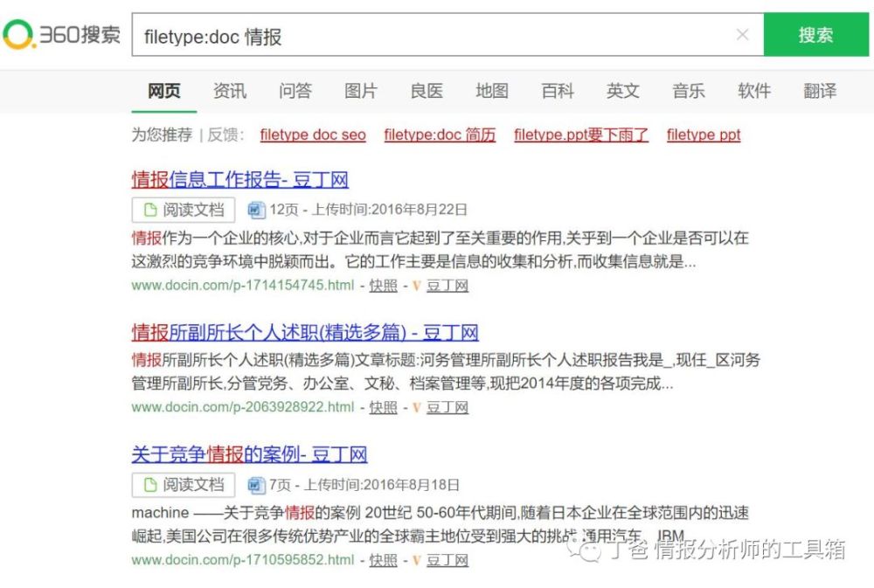Go to the 图片 tab
Viewport: 874px width, 588px height.
[361, 91]
